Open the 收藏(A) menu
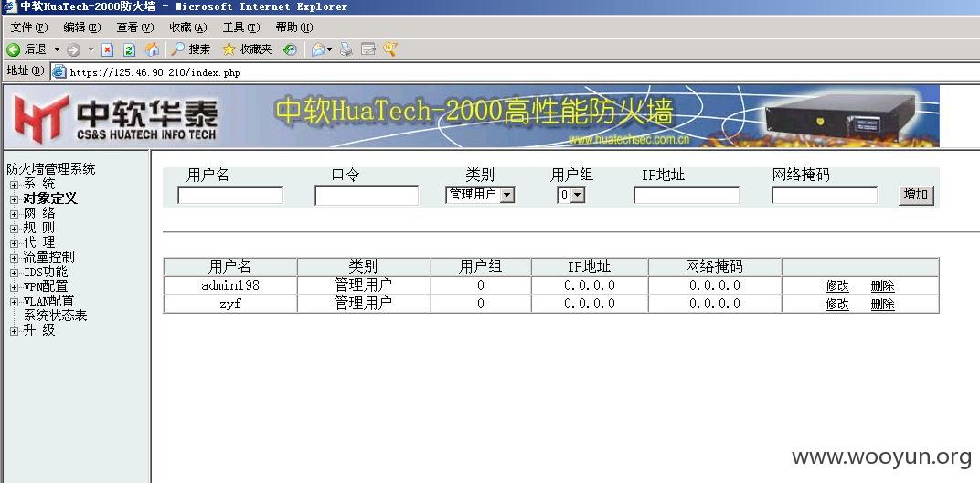Viewport: 980px width, 483px height. pos(188,27)
